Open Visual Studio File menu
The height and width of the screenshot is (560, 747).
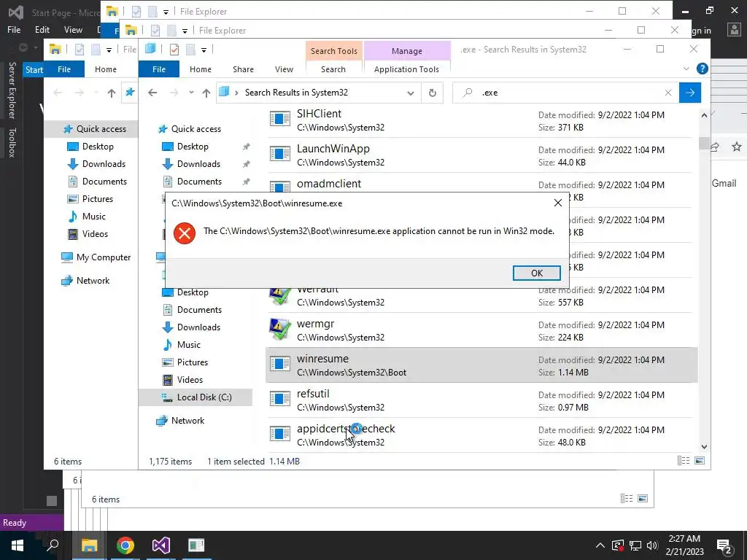coord(14,29)
